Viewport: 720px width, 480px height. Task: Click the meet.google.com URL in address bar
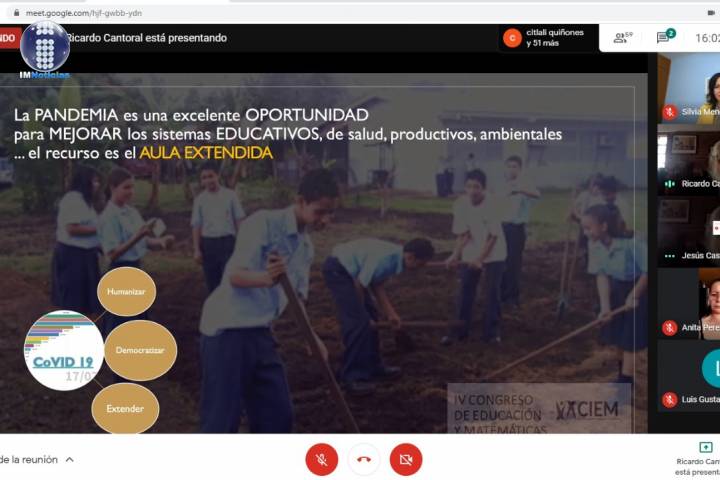[x=84, y=12]
